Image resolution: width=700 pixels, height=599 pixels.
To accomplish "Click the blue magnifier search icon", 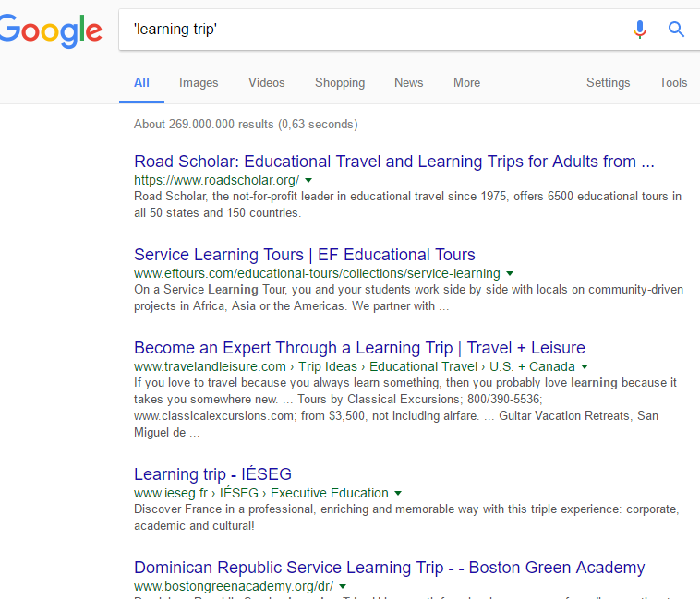I will (x=676, y=30).
